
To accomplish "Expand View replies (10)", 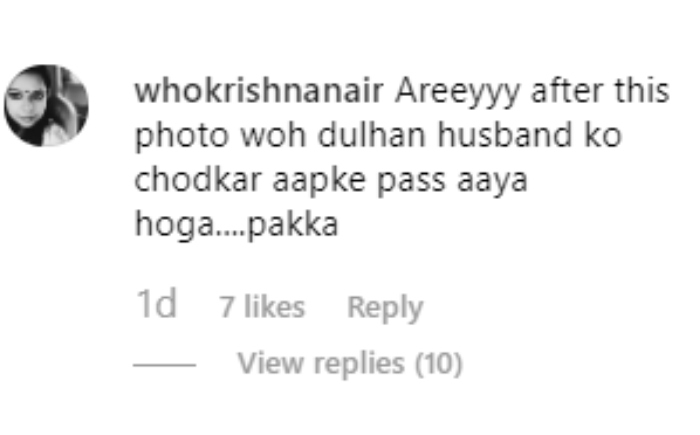I will (x=350, y=363).
